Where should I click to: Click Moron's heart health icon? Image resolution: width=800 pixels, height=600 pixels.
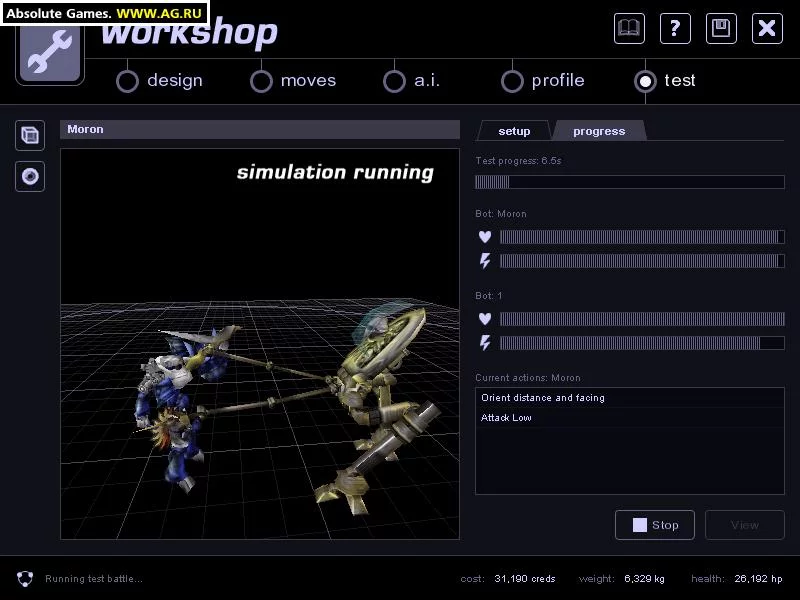coord(485,237)
